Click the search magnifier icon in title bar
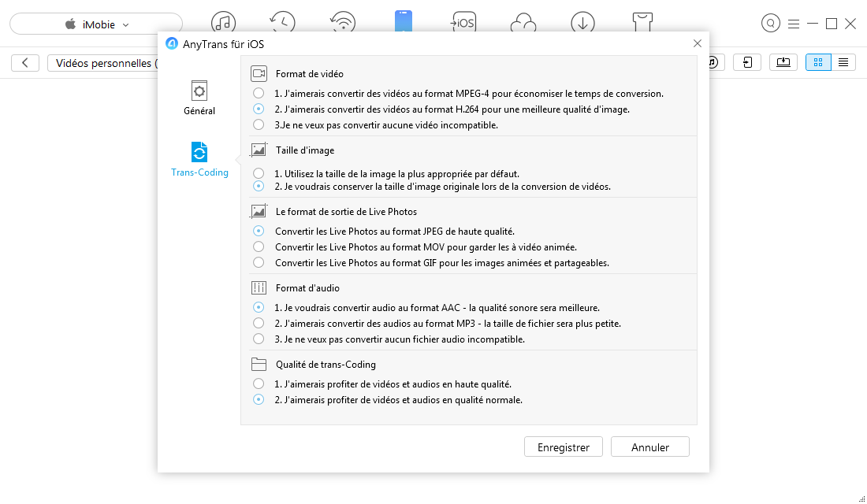The height and width of the screenshot is (504, 867). [771, 23]
